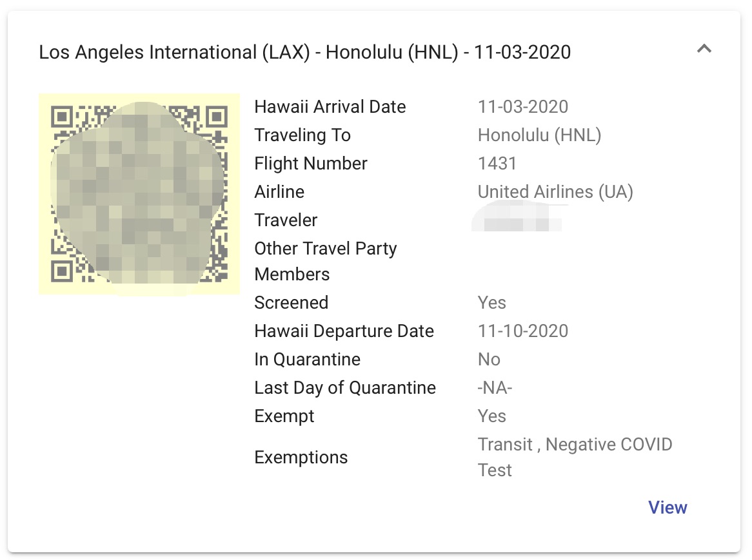Click the Los Angeles to Honolulu trip header
Image resolution: width=752 pixels, height=560 pixels.
pos(304,52)
